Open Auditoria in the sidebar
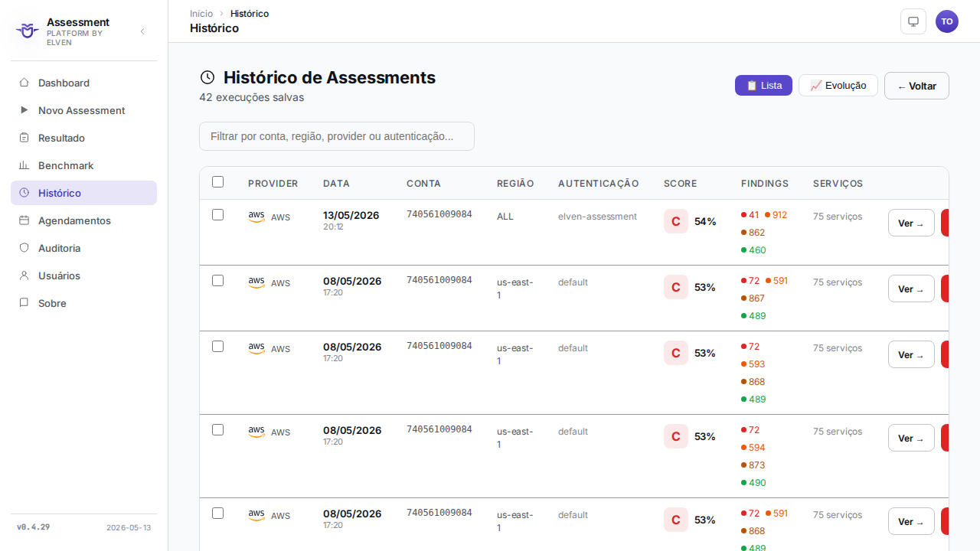 pos(83,248)
